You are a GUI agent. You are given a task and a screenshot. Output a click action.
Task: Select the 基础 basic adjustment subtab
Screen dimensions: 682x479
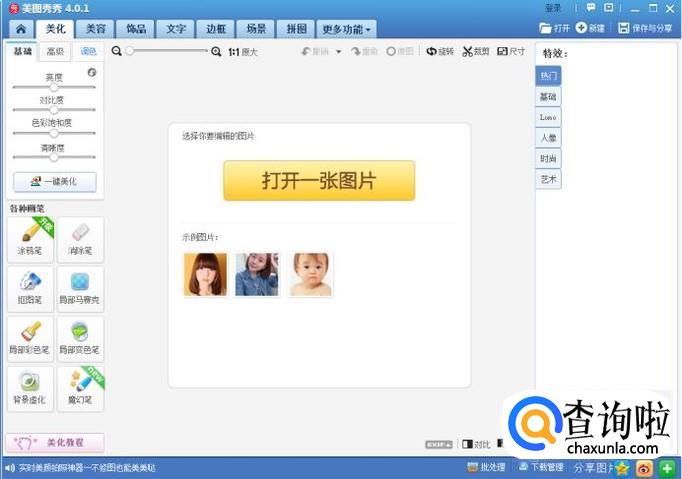(23, 51)
